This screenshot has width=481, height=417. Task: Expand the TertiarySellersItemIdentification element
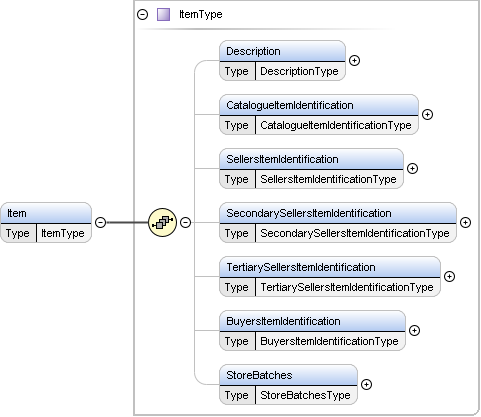[x=449, y=276]
